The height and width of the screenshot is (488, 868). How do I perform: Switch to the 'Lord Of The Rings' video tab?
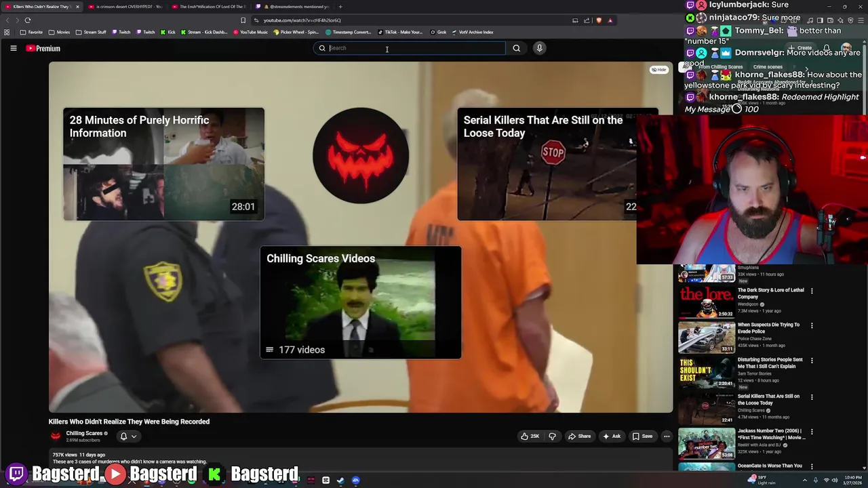click(209, 7)
